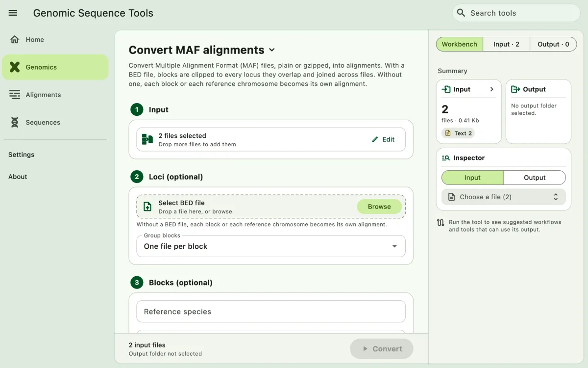Switch to the Output · 0 tab
This screenshot has width=588, height=368.
click(x=553, y=44)
